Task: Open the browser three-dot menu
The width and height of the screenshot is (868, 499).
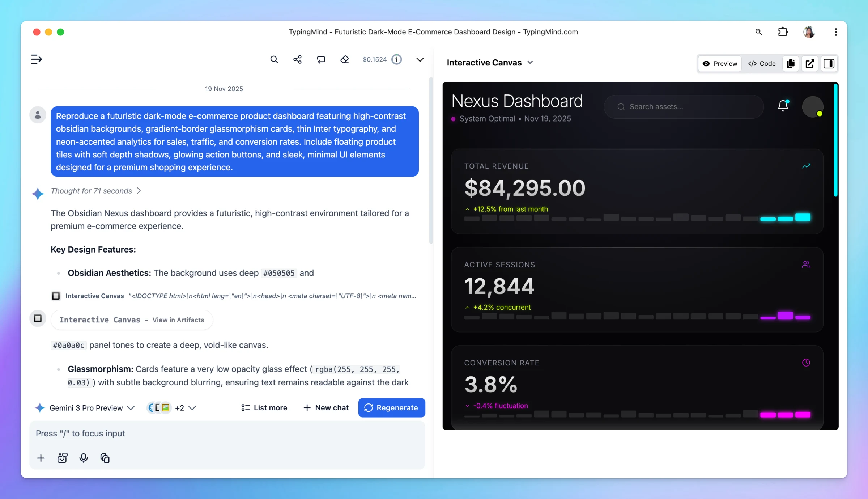Action: (836, 32)
